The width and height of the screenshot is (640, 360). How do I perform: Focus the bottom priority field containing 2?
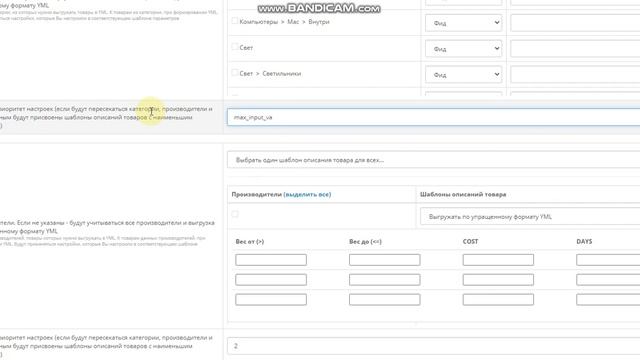pyautogui.click(x=433, y=346)
